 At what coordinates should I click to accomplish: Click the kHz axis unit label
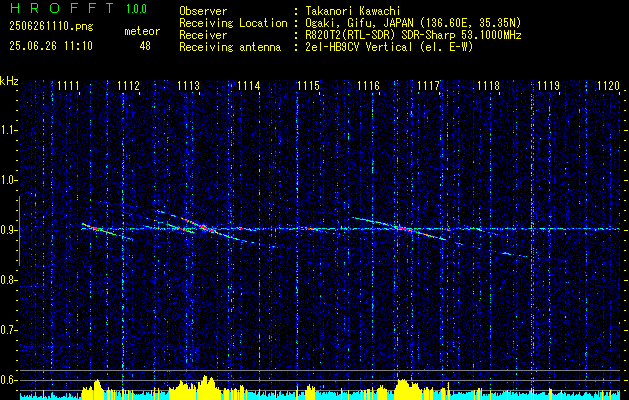[x=9, y=81]
